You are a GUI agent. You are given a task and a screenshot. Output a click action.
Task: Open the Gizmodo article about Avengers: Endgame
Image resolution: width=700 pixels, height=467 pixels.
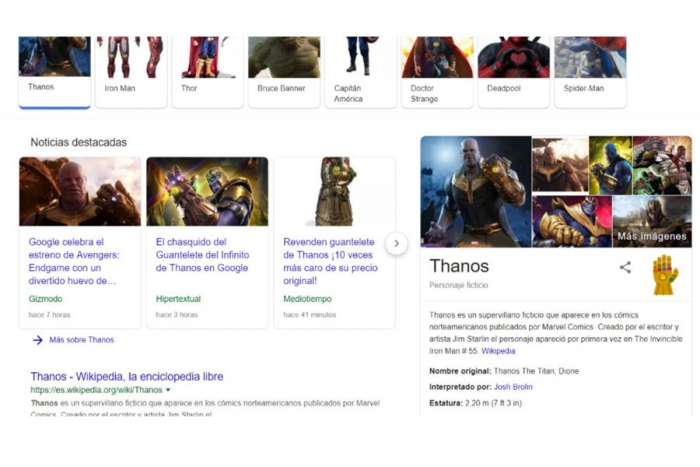point(74,261)
